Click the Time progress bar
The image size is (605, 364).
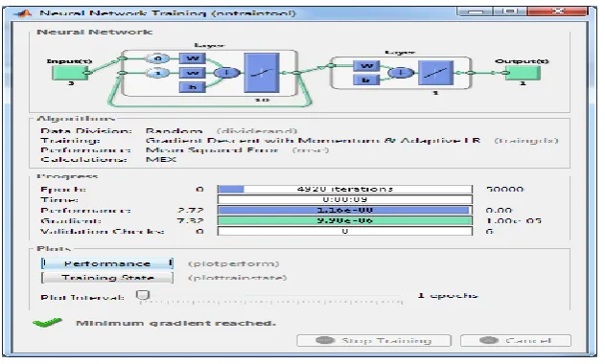click(x=344, y=199)
